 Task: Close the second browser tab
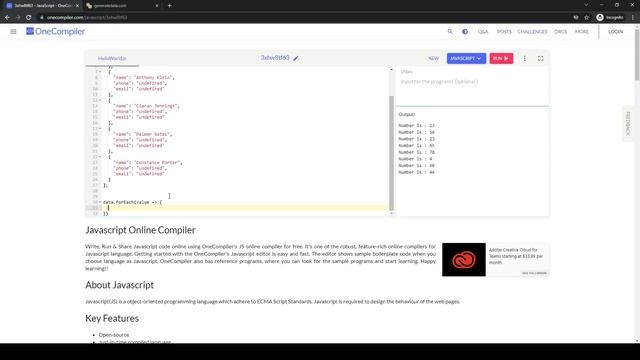[157, 6]
